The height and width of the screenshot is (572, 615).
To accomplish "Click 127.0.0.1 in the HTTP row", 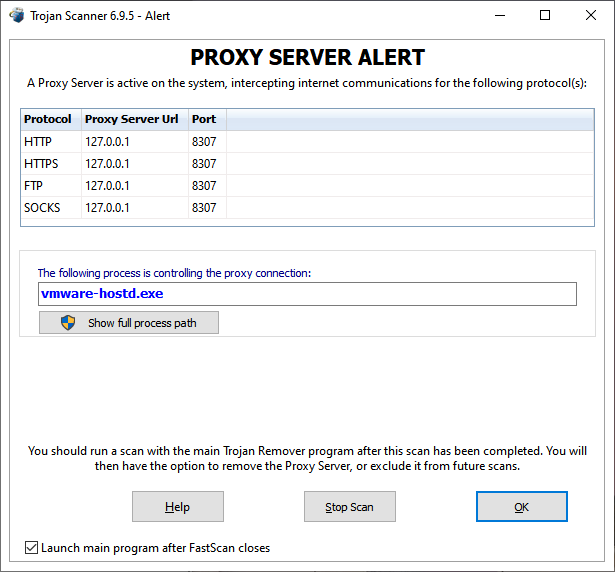I will [x=107, y=142].
